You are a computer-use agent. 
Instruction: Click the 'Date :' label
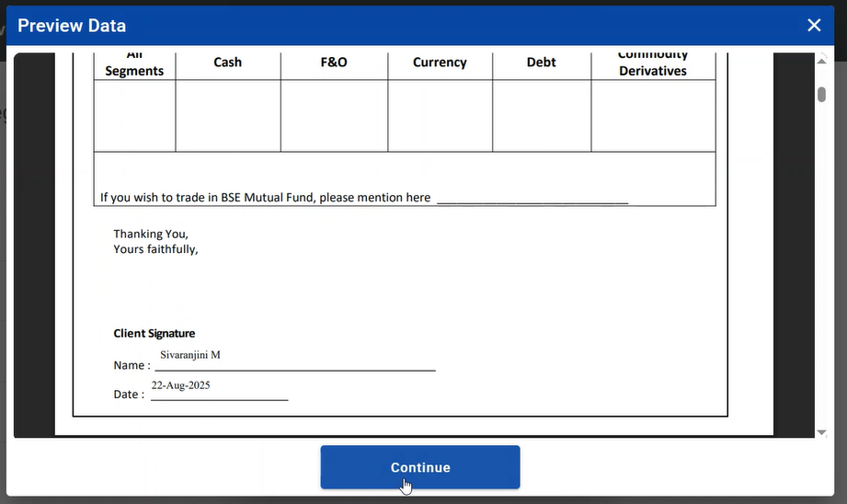[129, 395]
